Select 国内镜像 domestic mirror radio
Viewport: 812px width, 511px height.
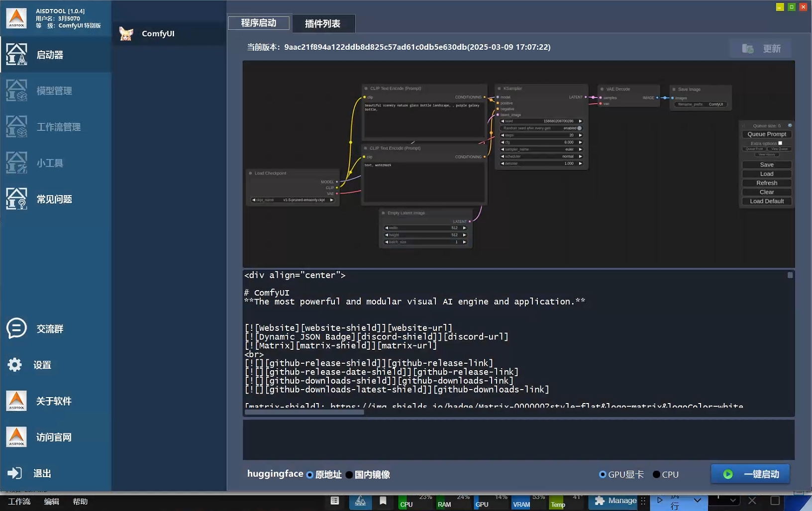tap(349, 475)
